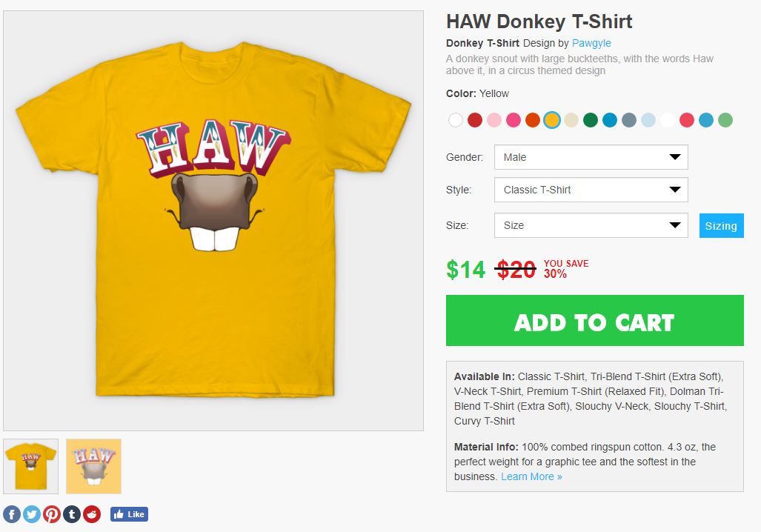
Task: Pick the dark green shirt color
Action: point(591,120)
